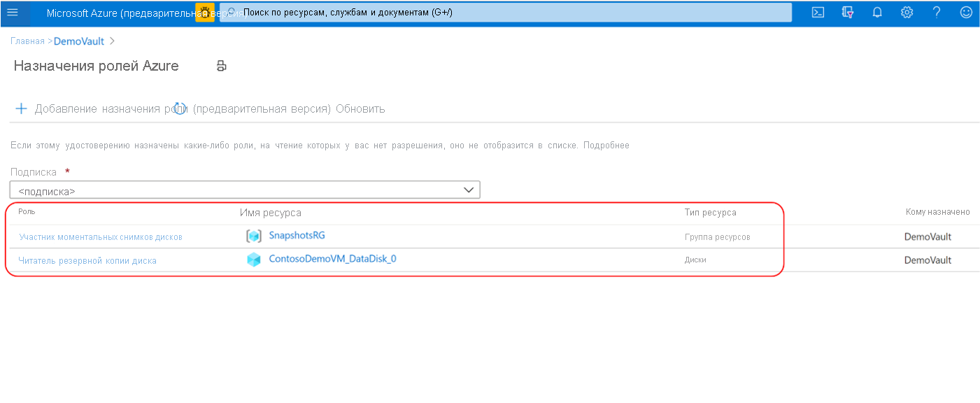The image size is (980, 403).
Task: Open ContosoDemoVM_DataDisk_0 resource link
Action: point(332,259)
